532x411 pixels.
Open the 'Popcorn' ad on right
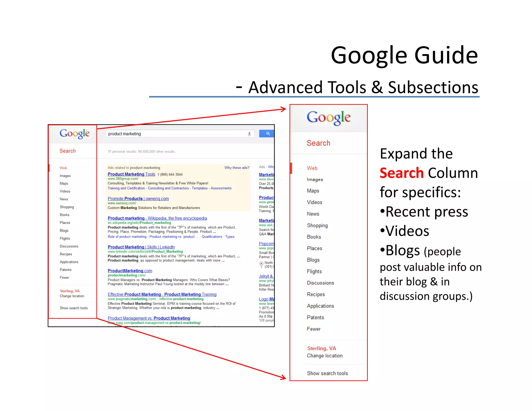pos(267,244)
